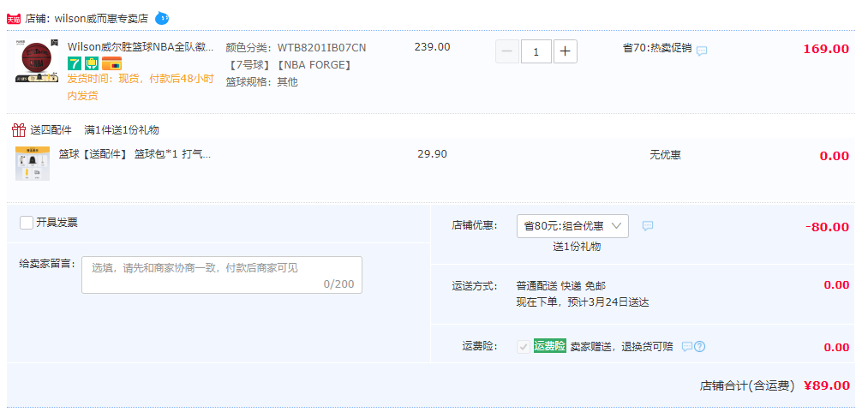This screenshot has width=868, height=418.
Task: Click the item subtotal 169.00
Action: click(x=826, y=49)
